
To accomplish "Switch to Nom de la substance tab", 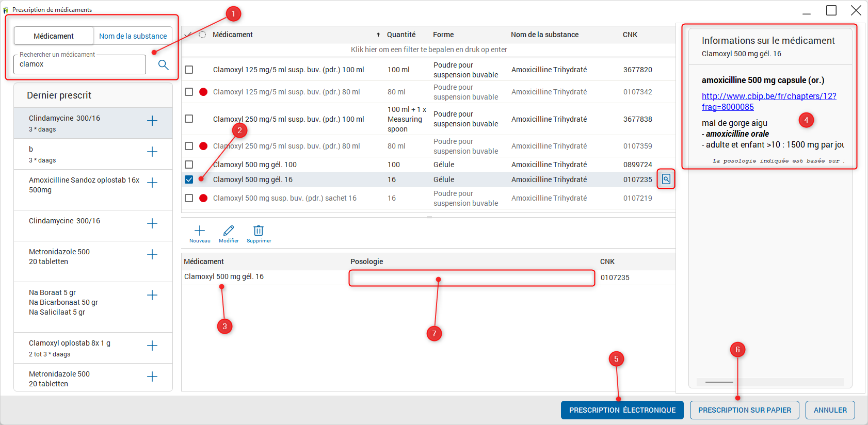I will tap(133, 36).
